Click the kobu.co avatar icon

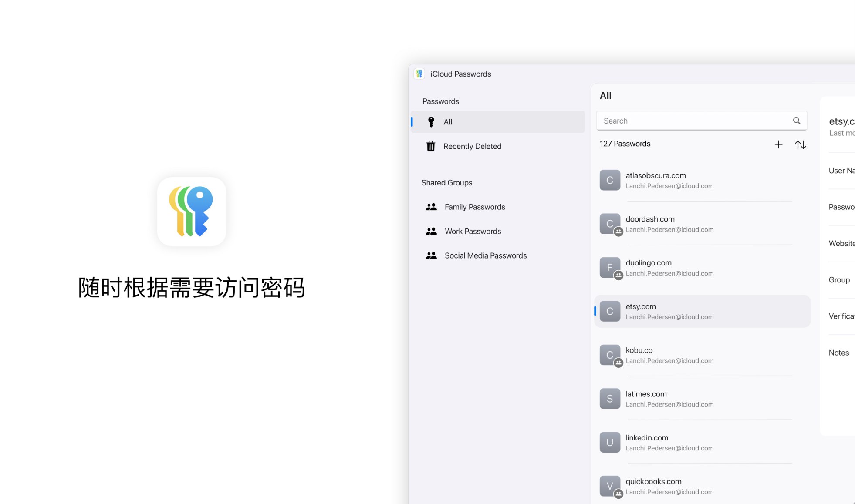pos(610,355)
